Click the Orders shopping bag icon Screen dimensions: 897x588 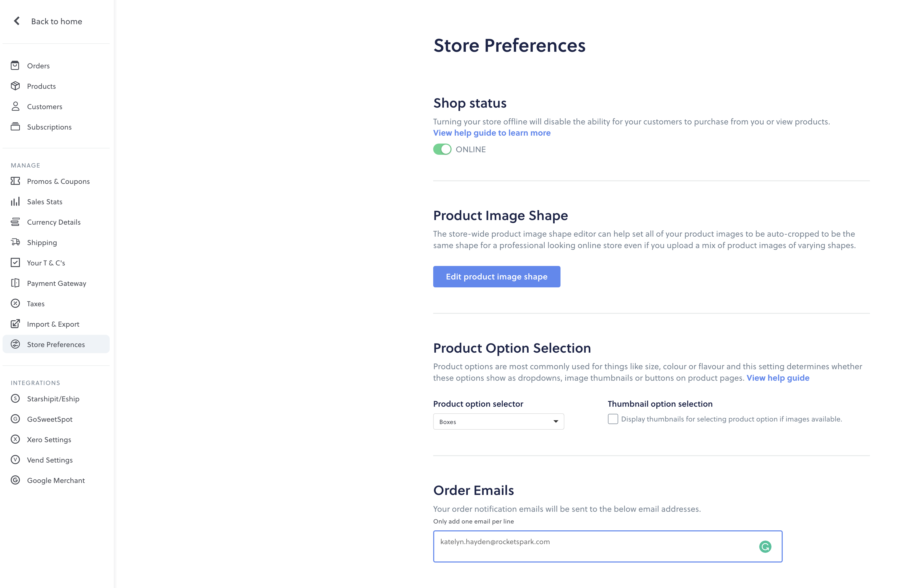(15, 66)
